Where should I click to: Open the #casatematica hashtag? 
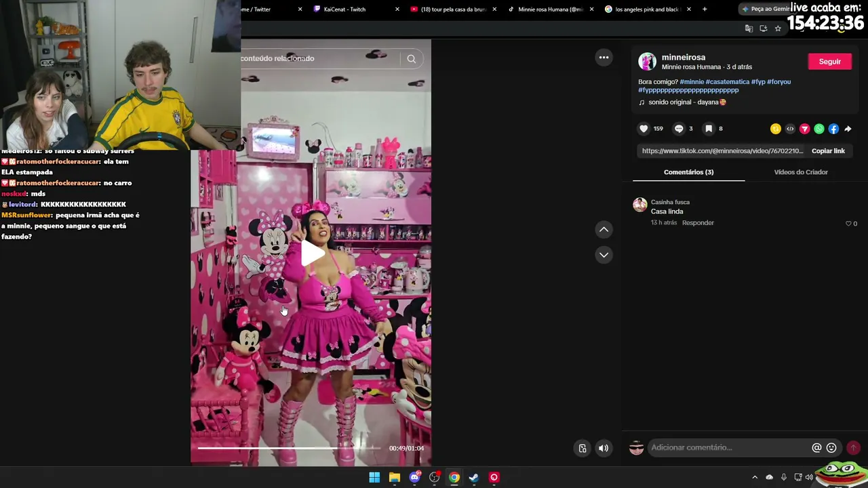coord(727,82)
